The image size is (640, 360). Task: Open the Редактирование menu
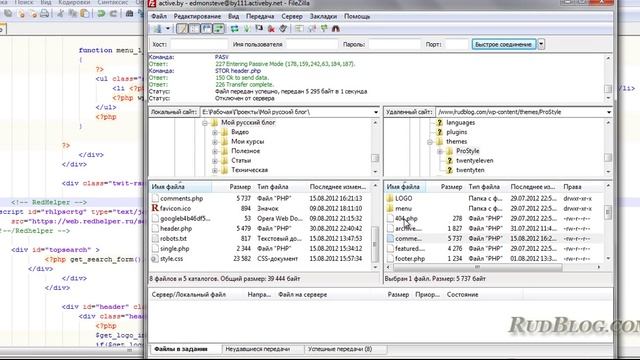(x=197, y=16)
